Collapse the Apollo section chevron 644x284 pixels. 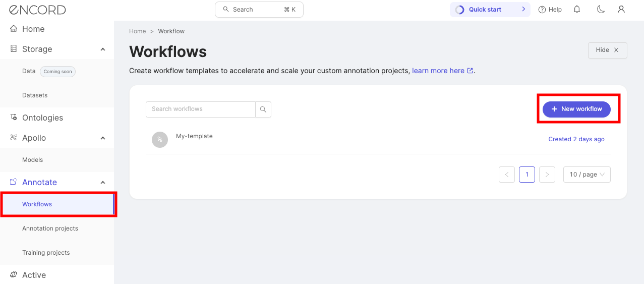(x=103, y=138)
